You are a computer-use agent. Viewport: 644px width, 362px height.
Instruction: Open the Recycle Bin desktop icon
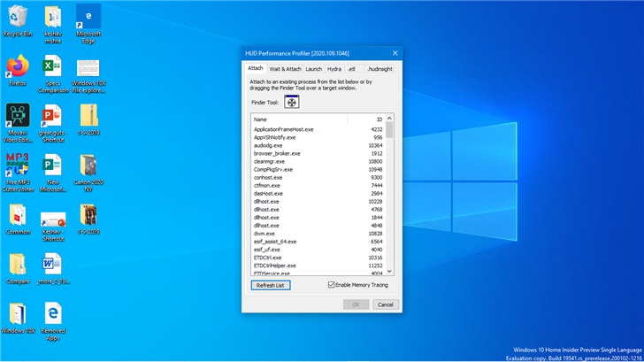coord(18,18)
